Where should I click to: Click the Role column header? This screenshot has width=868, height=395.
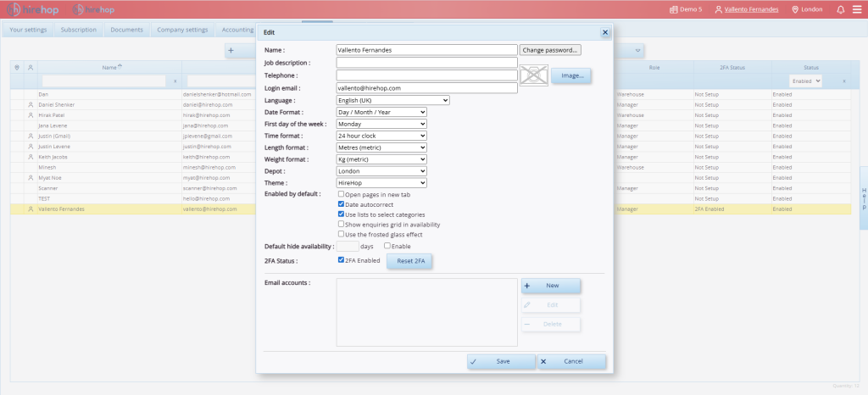(654, 68)
